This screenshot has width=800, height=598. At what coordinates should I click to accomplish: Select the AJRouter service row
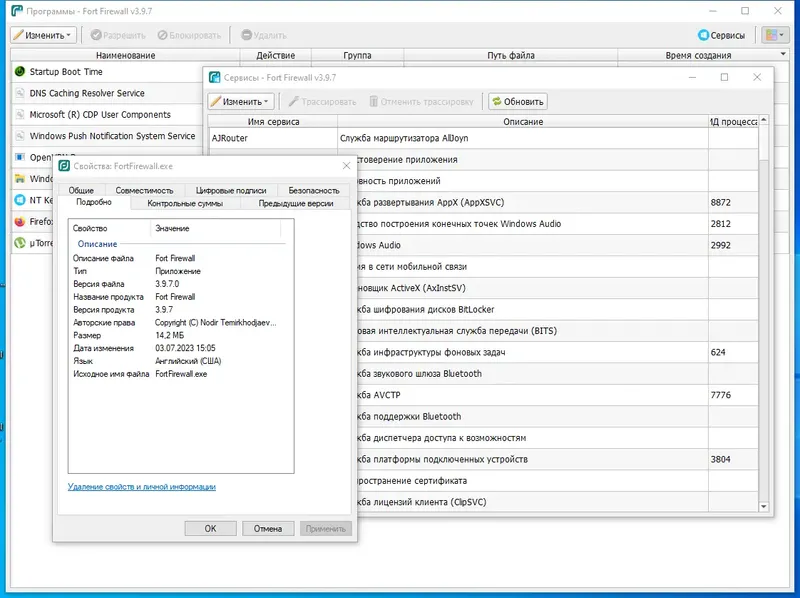click(x=483, y=138)
